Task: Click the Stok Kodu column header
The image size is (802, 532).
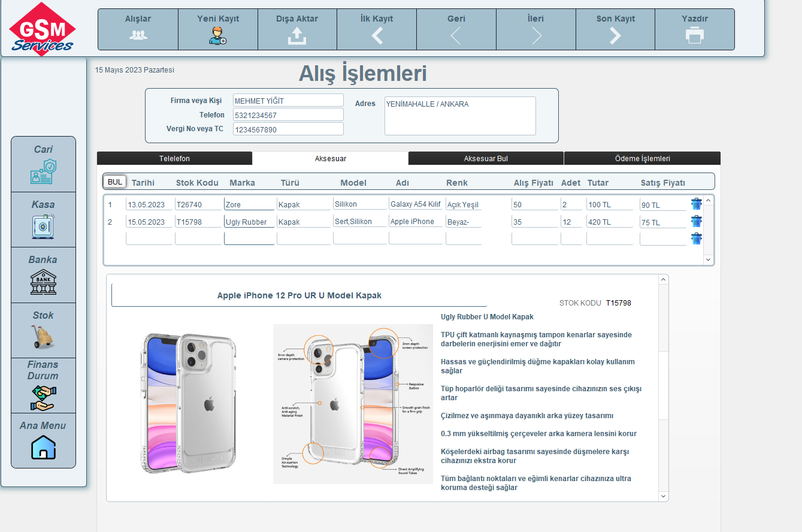Action: (x=197, y=183)
